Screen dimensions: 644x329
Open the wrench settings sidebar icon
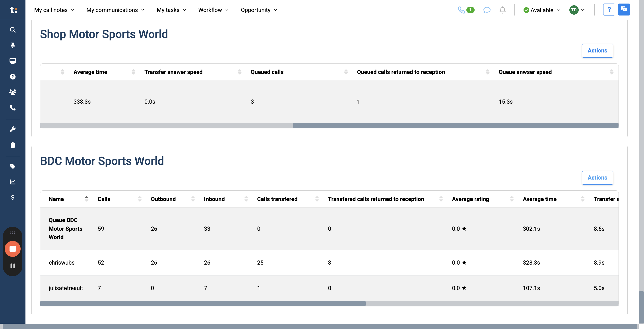[12, 129]
